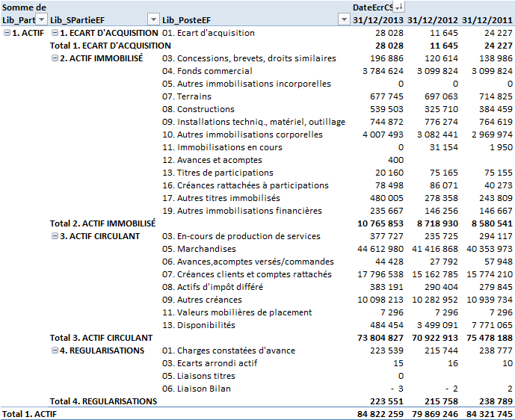Select the 31/12/2013 column header
This screenshot has width=515, height=420.
(x=378, y=20)
